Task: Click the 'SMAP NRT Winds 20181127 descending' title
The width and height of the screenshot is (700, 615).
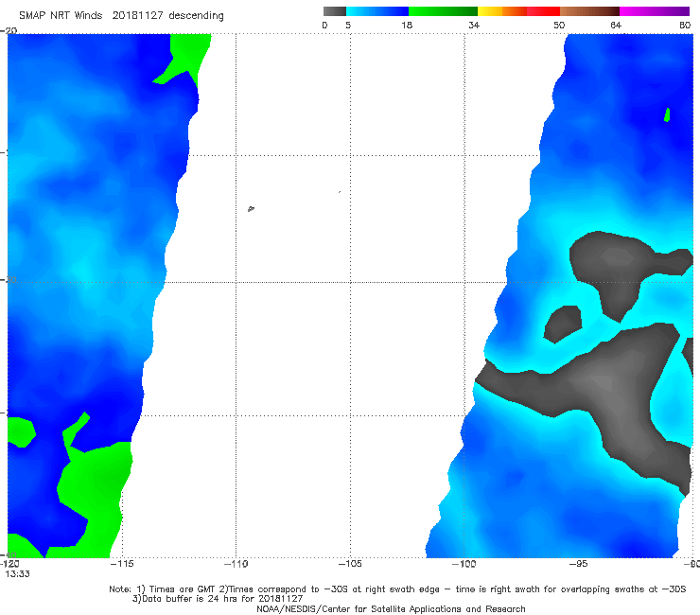Action: point(121,16)
